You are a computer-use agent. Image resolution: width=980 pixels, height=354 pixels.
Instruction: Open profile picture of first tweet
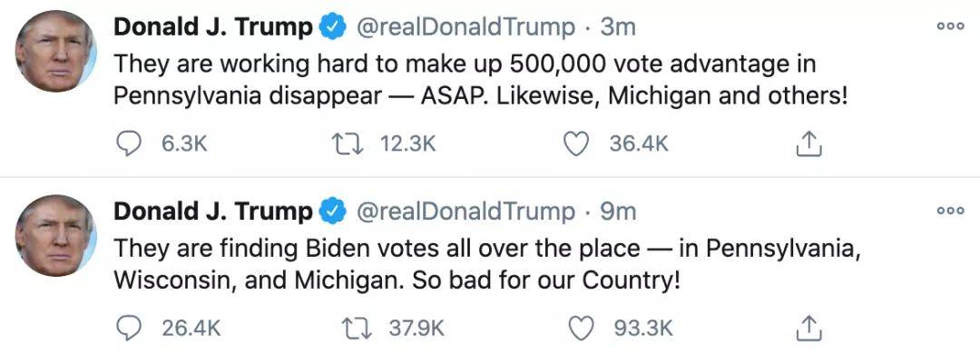(x=55, y=52)
